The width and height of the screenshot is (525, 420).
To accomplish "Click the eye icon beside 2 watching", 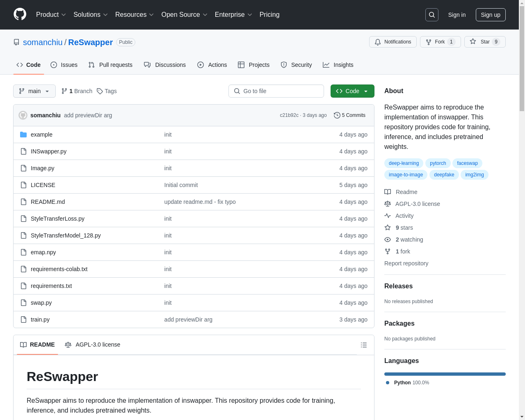I will (x=388, y=240).
